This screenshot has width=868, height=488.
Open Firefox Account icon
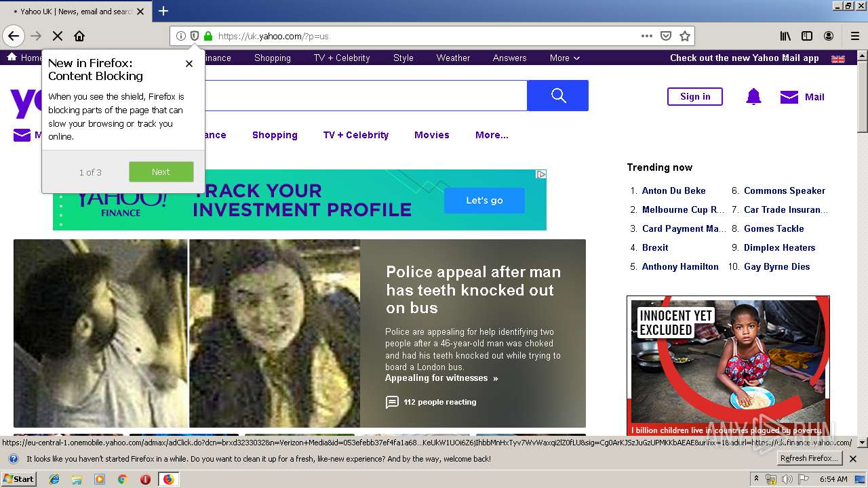(x=829, y=36)
